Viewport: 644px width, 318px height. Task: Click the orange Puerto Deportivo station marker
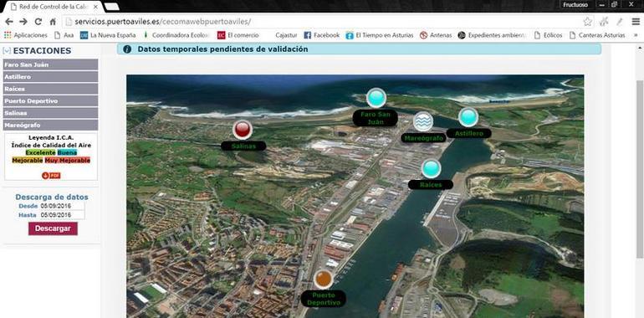[x=324, y=279]
